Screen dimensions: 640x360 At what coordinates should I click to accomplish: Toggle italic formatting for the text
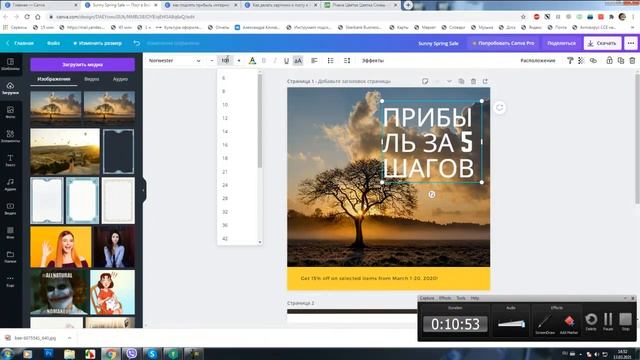275,60
